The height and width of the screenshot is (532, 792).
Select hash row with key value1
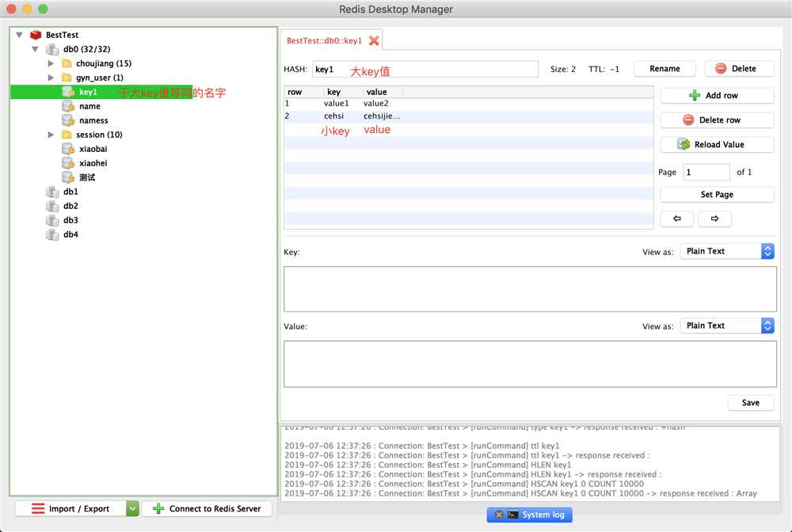click(x=469, y=104)
